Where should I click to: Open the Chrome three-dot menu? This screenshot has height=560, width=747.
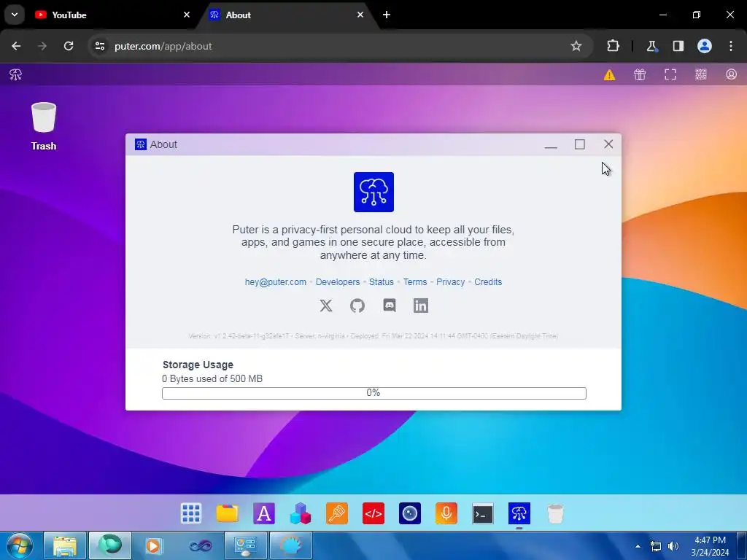pyautogui.click(x=731, y=46)
